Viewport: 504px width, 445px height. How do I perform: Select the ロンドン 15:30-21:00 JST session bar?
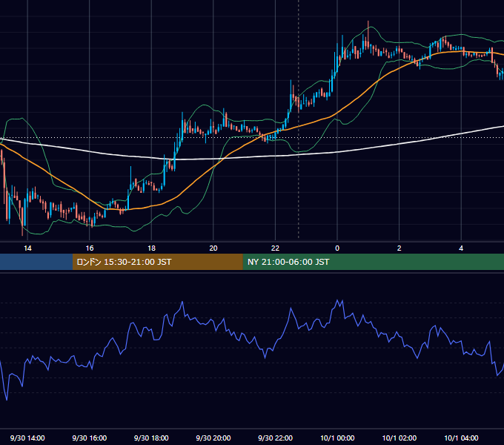157,262
